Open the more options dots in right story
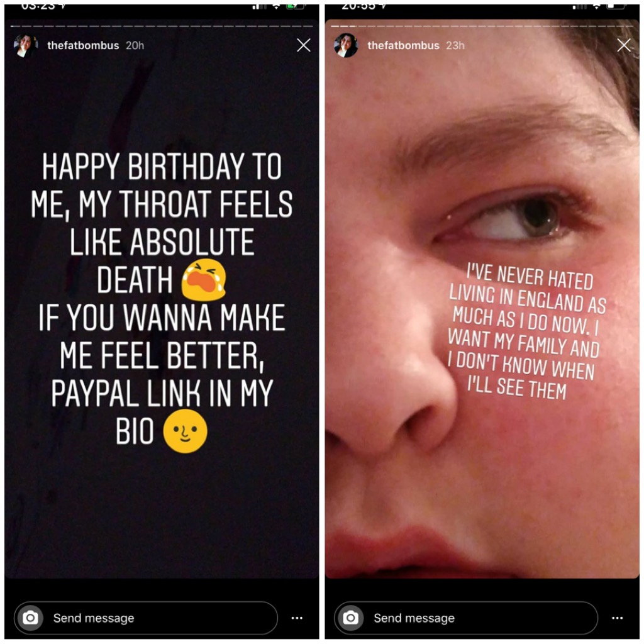 tap(618, 618)
